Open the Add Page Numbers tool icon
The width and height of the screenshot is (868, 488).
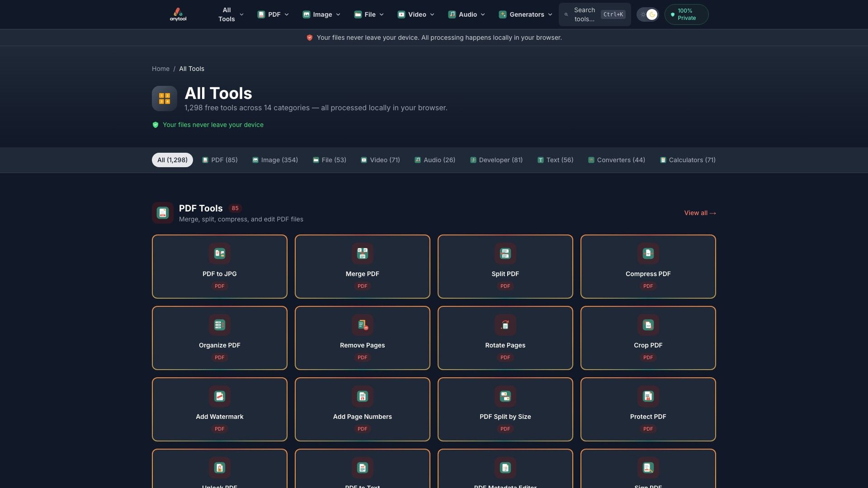363,396
